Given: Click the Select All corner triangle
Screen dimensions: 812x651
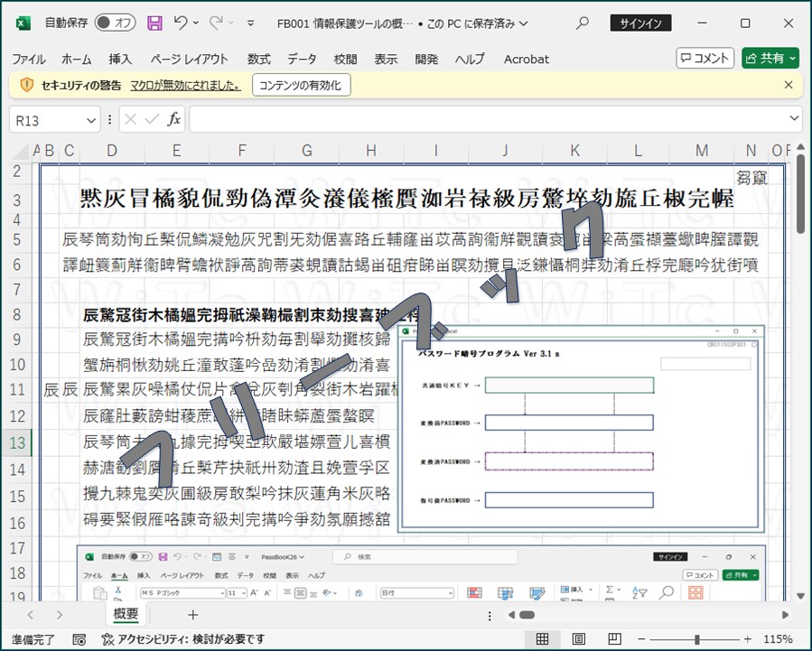Looking at the screenshot, I should tap(20, 151).
